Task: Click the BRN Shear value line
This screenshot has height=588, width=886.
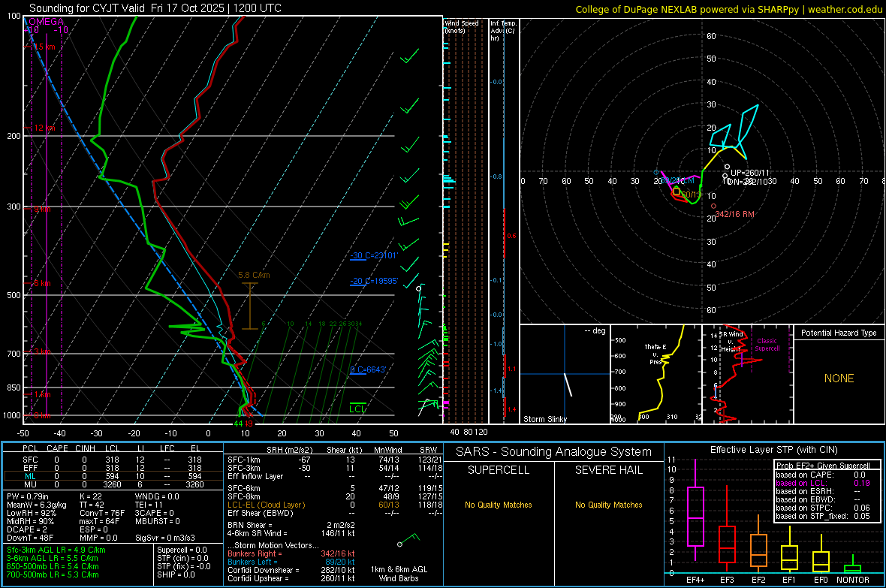Action: click(x=291, y=525)
